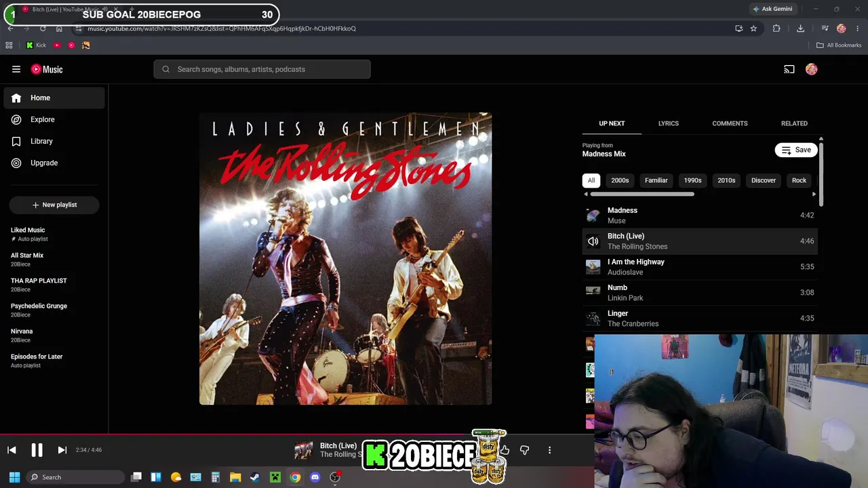Switch to the COMMENTS tab
Viewport: 868px width, 488px height.
pyautogui.click(x=730, y=123)
